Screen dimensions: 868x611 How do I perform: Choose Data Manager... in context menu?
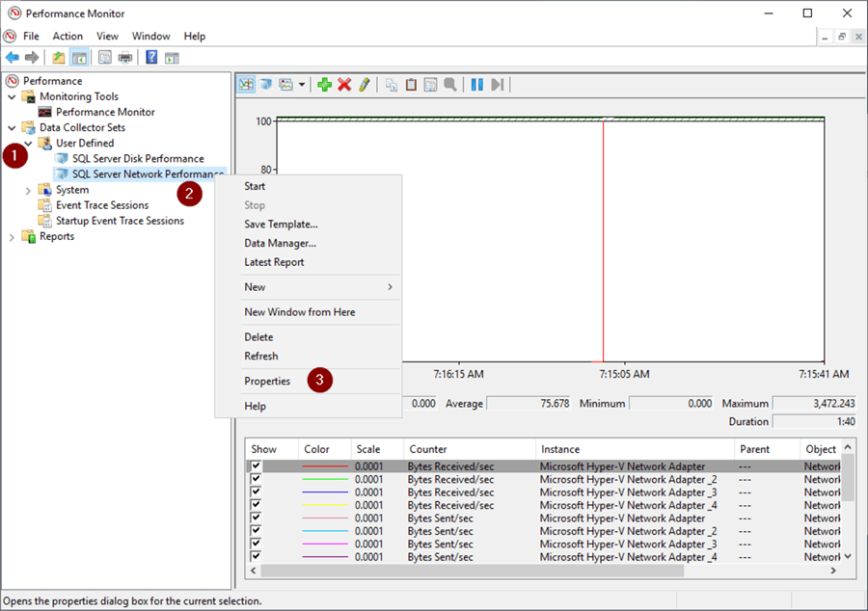[308, 243]
